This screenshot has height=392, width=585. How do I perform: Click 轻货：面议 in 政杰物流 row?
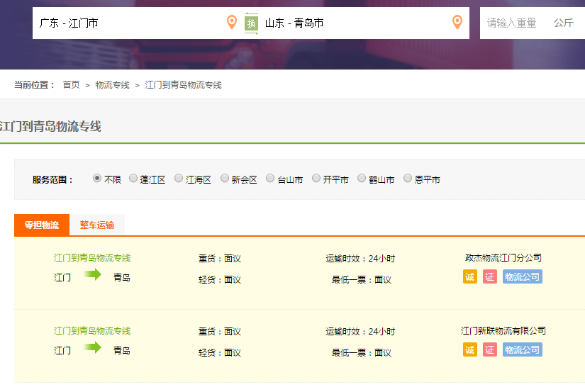click(220, 279)
